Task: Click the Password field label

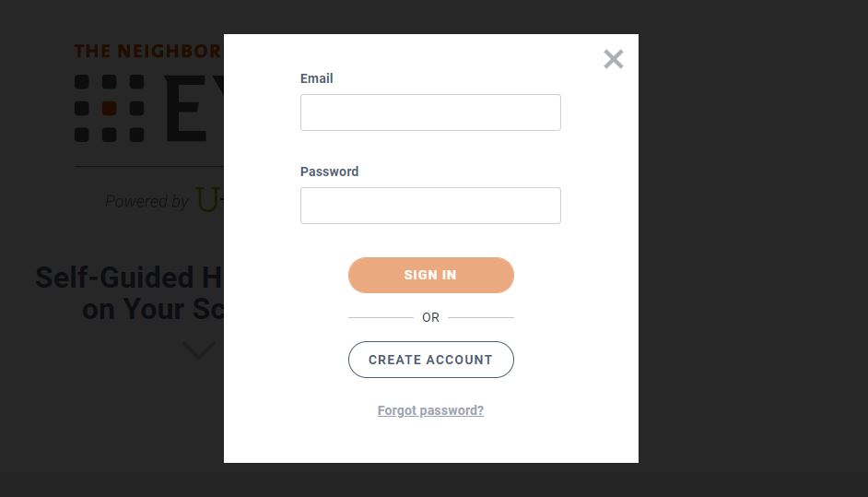Action: coord(329,172)
